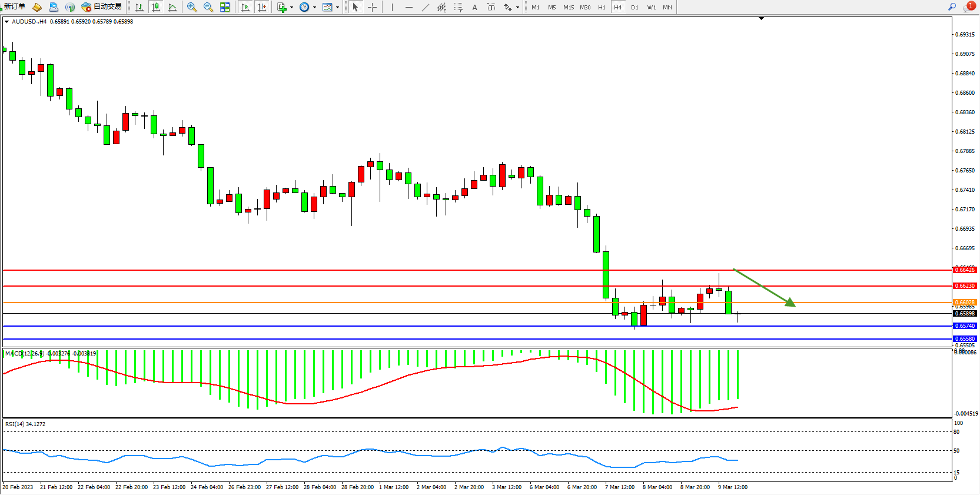This screenshot has height=495, width=980.
Task: Toggle chart auto scroll
Action: coord(245,7)
